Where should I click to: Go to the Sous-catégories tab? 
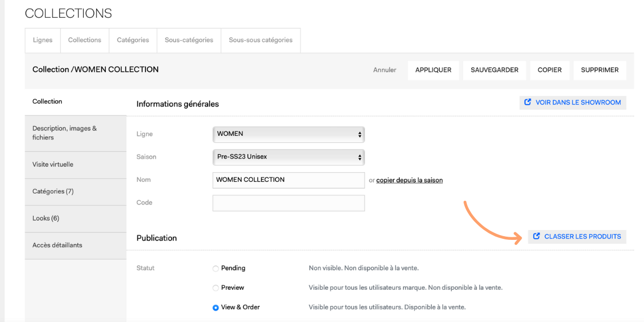(x=189, y=40)
